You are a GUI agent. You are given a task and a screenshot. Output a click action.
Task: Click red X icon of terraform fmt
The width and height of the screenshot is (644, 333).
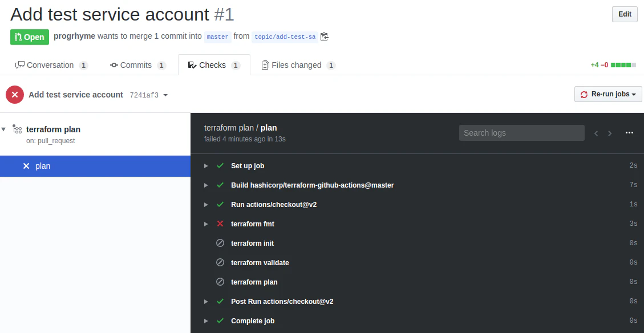click(x=220, y=224)
